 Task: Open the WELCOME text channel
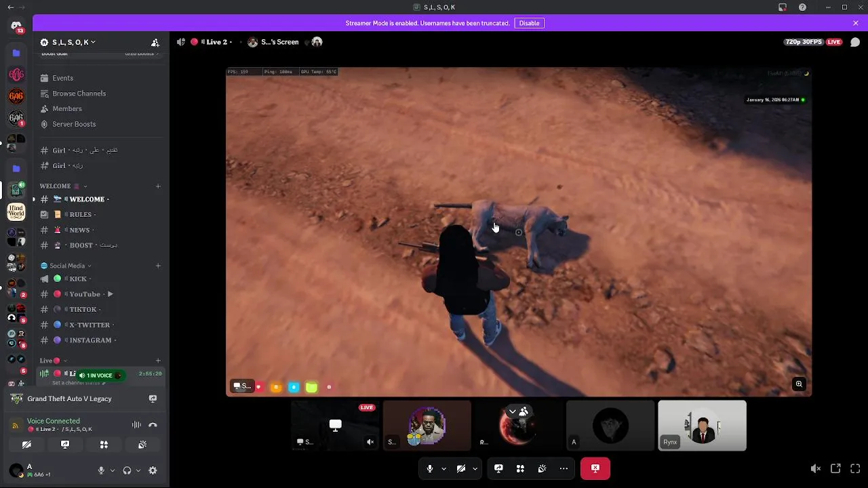100,199
